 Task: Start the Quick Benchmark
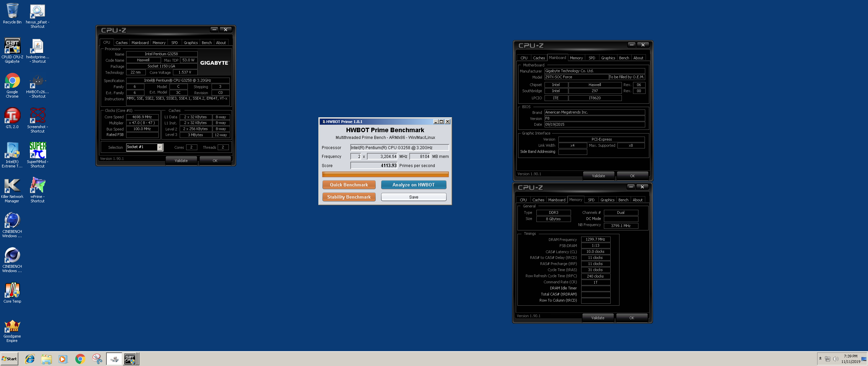click(349, 185)
